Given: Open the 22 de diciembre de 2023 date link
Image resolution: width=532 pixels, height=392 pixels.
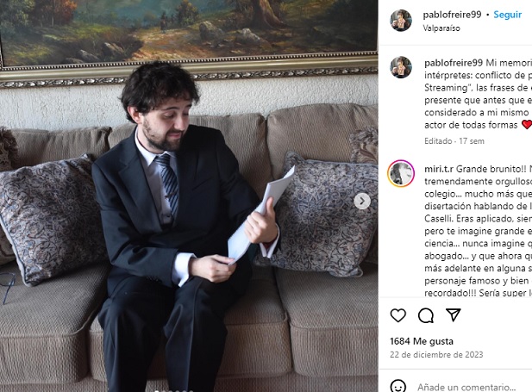Looking at the screenshot, I should pyautogui.click(x=436, y=355).
